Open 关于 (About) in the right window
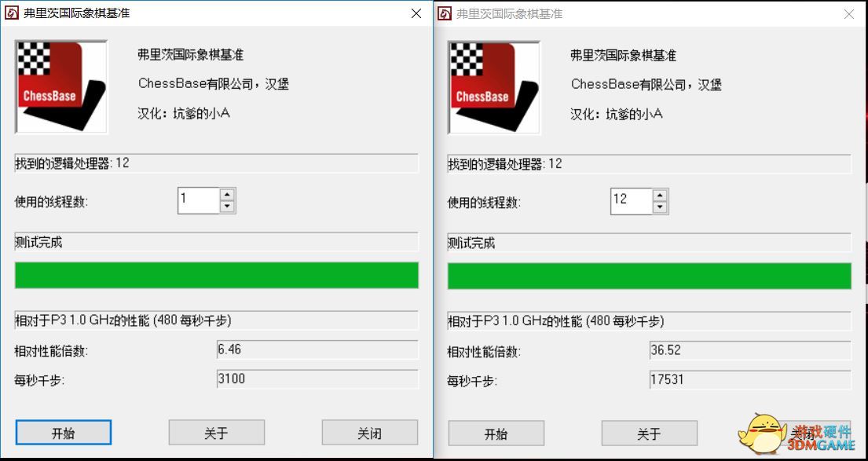868x461 pixels. (x=650, y=433)
